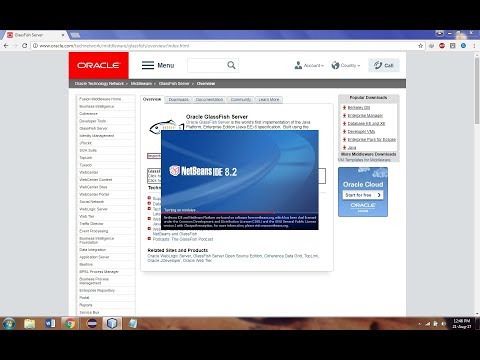
Task: Open File Explorer from taskbar
Action: (29, 323)
